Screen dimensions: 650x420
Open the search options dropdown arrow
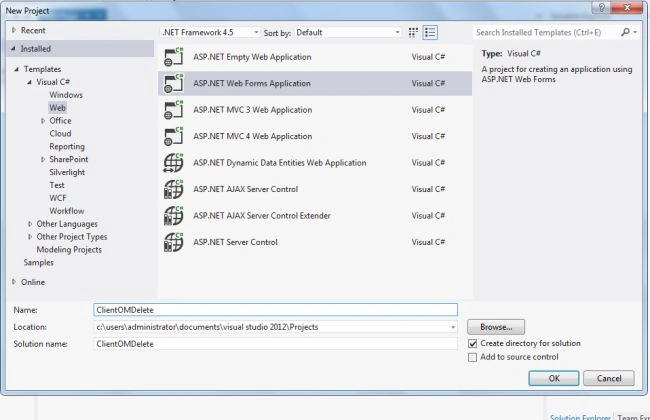point(635,32)
